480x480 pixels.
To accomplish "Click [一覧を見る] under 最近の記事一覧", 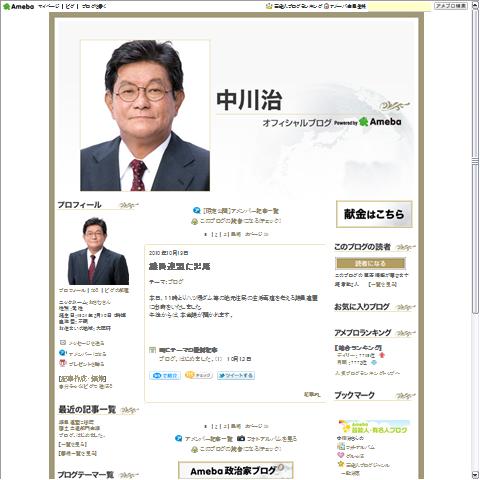I will (x=73, y=444).
